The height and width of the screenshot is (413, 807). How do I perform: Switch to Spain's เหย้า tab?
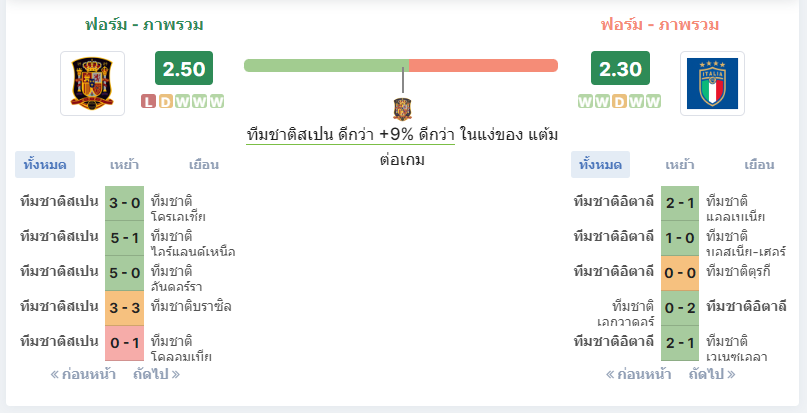point(125,165)
